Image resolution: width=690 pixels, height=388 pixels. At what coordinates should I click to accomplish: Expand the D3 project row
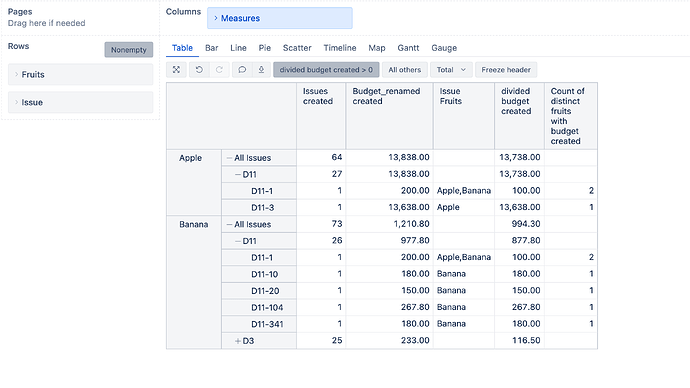(x=238, y=341)
